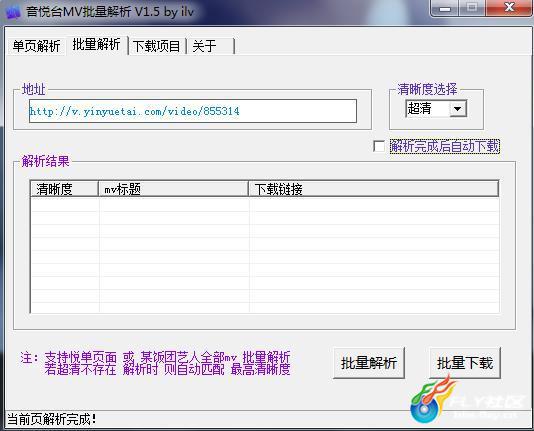Click the 下载链接 column header
Image resolution: width=534 pixels, height=431 pixels.
pyautogui.click(x=374, y=189)
